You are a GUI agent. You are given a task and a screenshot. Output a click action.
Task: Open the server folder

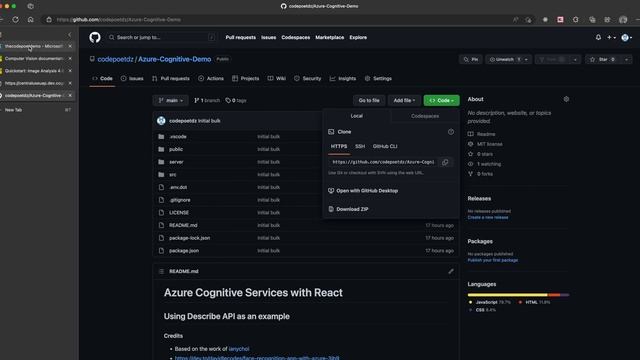pos(176,162)
